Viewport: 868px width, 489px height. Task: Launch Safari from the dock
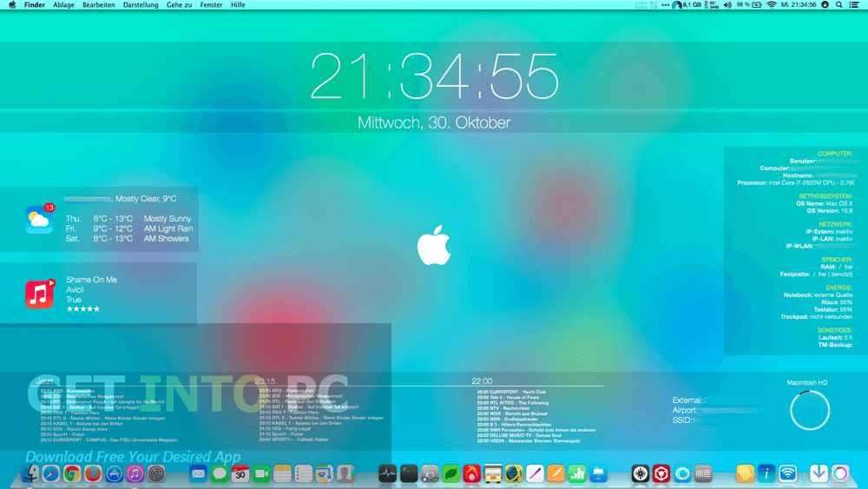[x=51, y=473]
